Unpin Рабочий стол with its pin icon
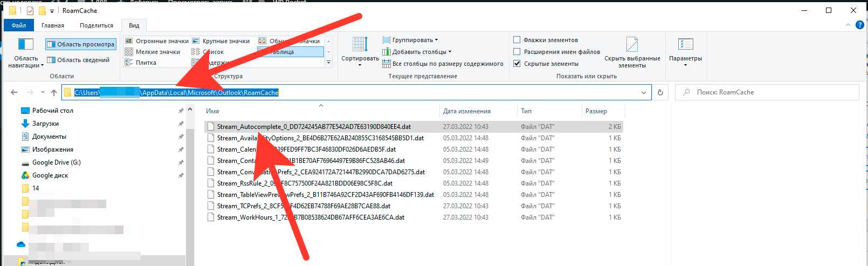868x266 pixels. tap(181, 111)
